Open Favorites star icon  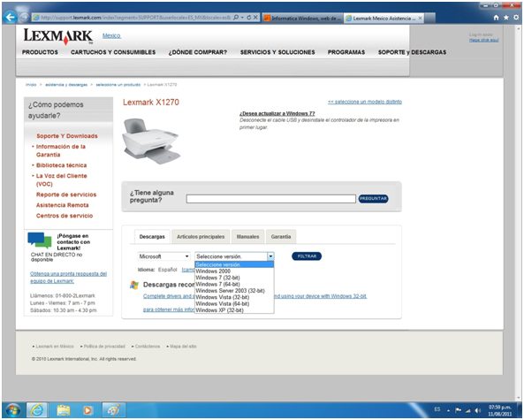(506, 18)
